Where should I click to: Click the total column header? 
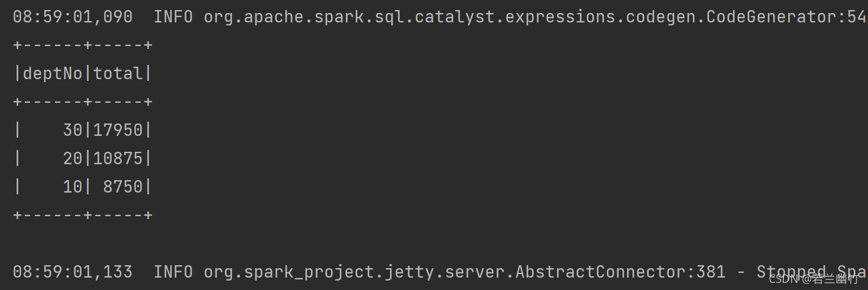pos(118,74)
